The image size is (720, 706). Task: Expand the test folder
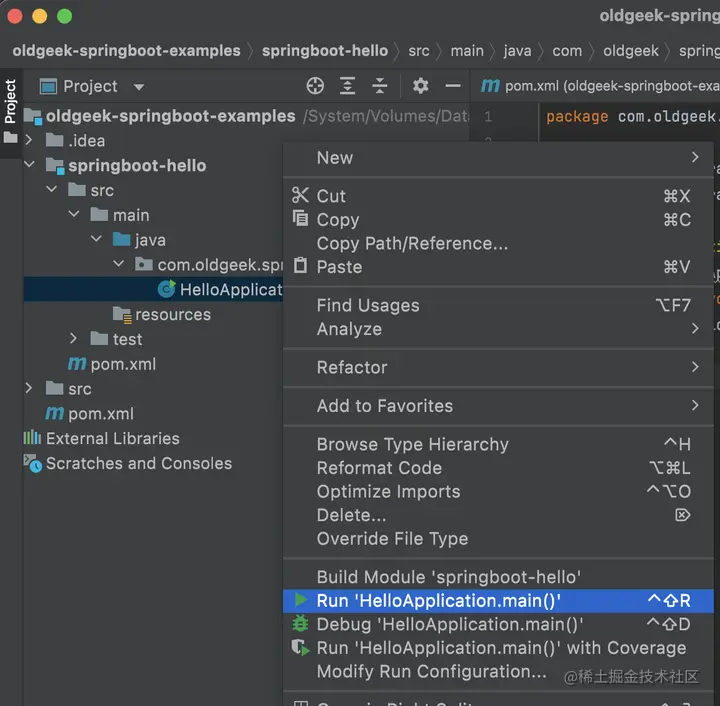pos(73,338)
